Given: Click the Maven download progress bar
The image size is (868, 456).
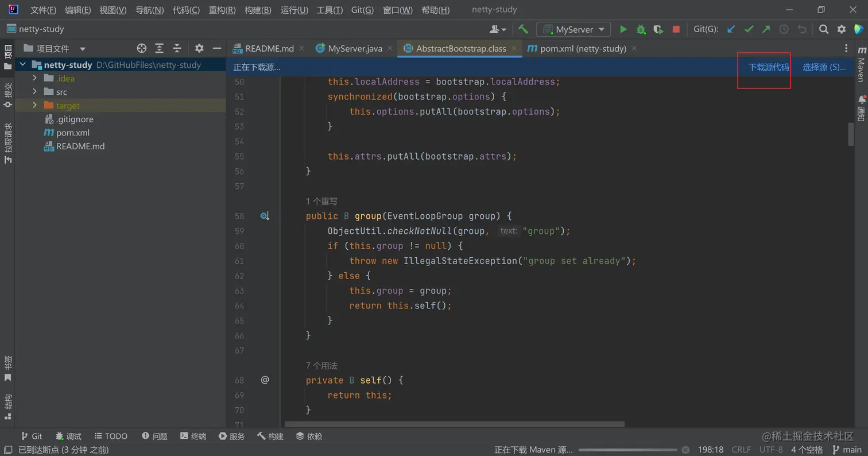Looking at the screenshot, I should 628,450.
